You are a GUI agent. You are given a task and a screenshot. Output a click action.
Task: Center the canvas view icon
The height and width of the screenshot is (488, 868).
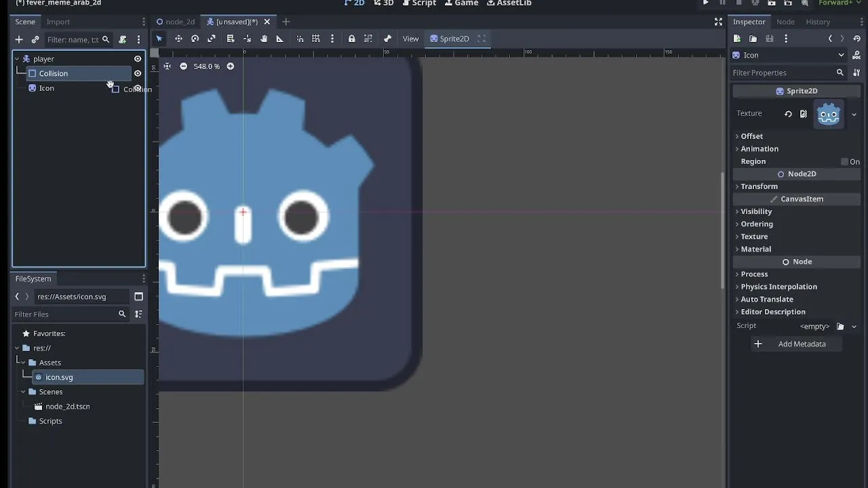point(167,66)
